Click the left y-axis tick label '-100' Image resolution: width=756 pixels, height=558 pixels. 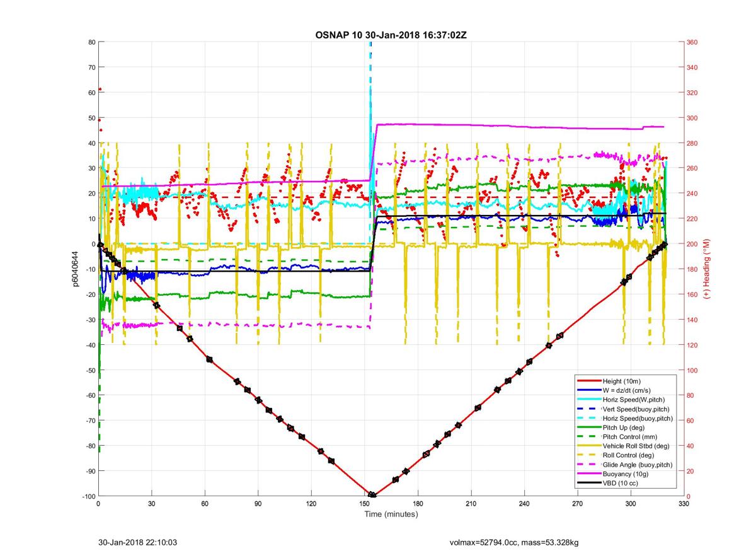(x=88, y=496)
